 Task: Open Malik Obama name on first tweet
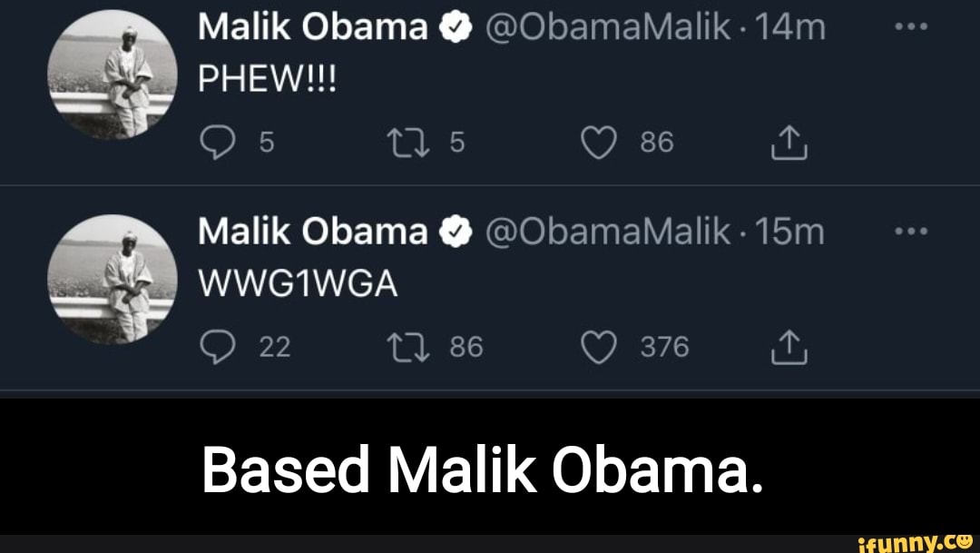[x=312, y=29]
